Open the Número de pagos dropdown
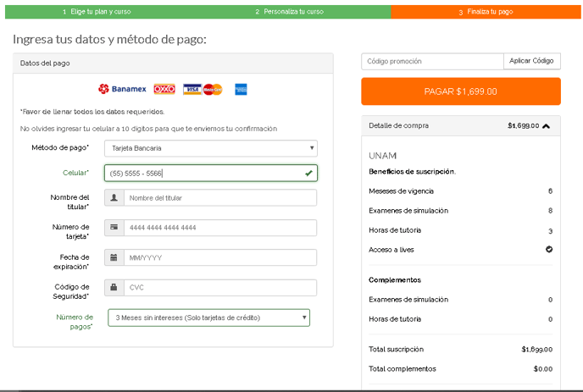This screenshot has width=583, height=392. coord(209,317)
